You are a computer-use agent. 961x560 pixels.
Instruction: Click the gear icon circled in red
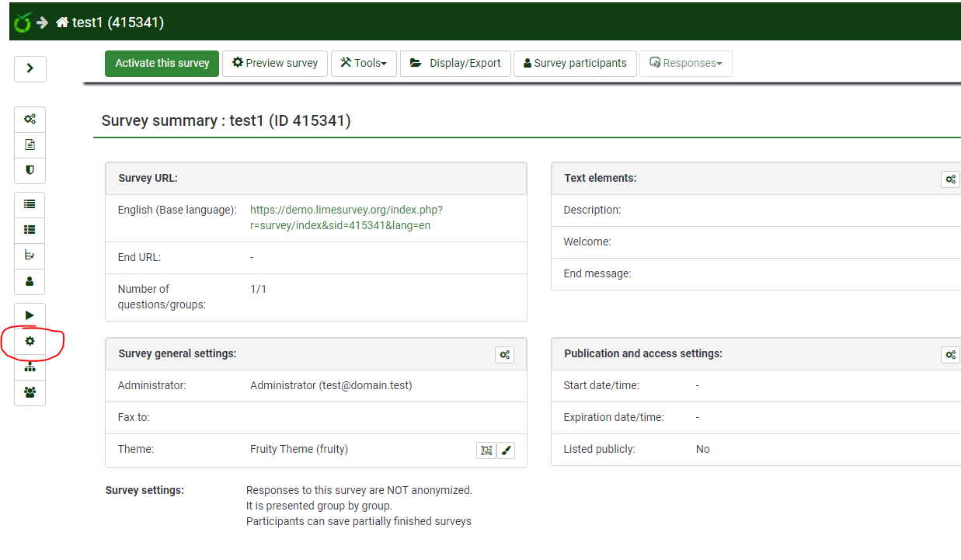[30, 341]
